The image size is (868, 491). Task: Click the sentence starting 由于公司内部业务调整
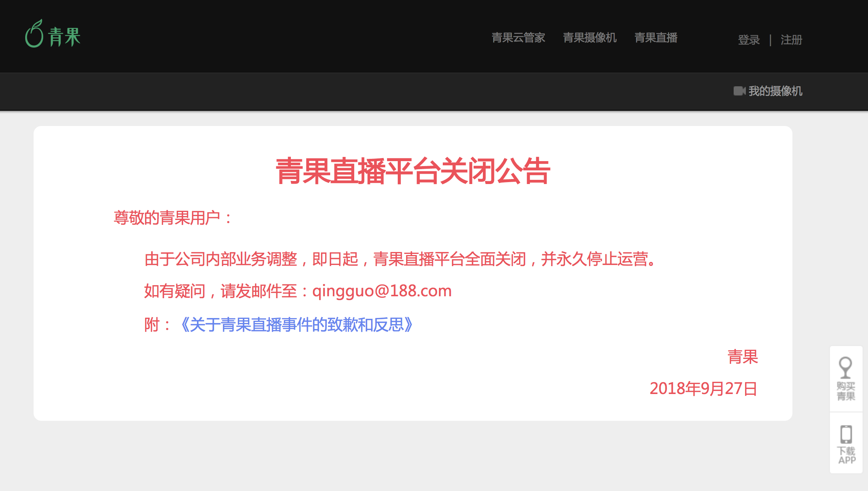[400, 259]
